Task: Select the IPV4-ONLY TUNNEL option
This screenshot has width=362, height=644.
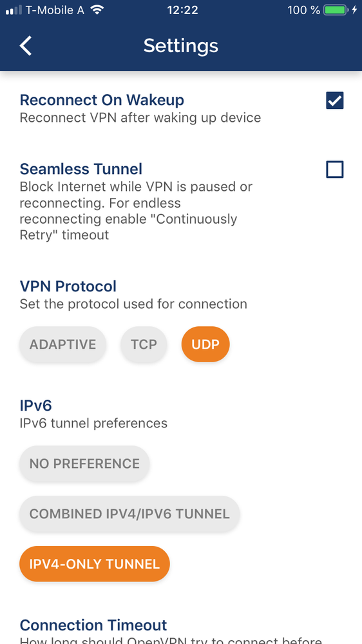Action: 95,564
